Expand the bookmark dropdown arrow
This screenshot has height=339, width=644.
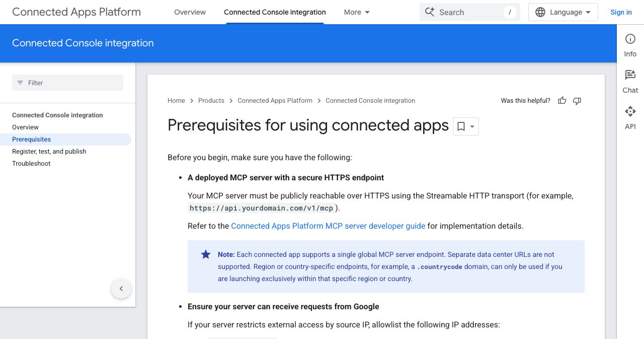(472, 127)
